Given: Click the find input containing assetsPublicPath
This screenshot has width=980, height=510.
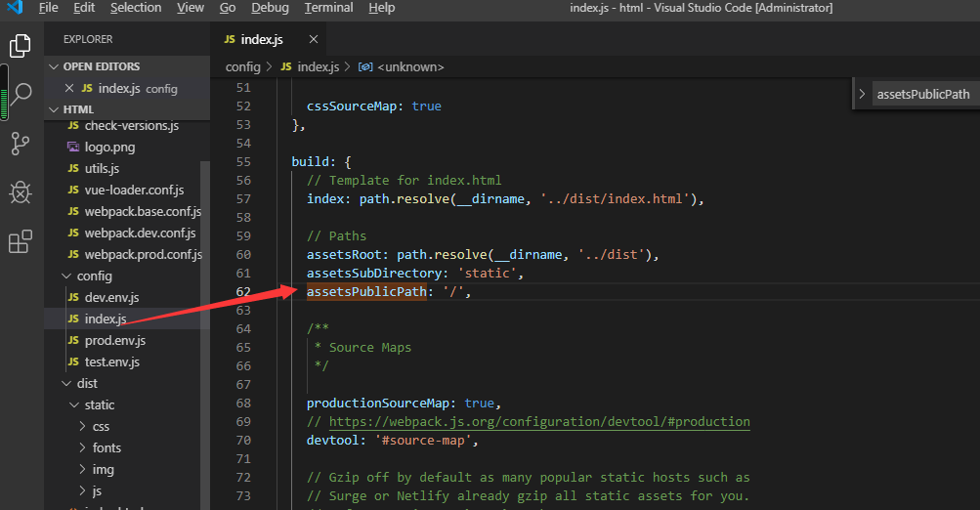Looking at the screenshot, I should (x=925, y=95).
